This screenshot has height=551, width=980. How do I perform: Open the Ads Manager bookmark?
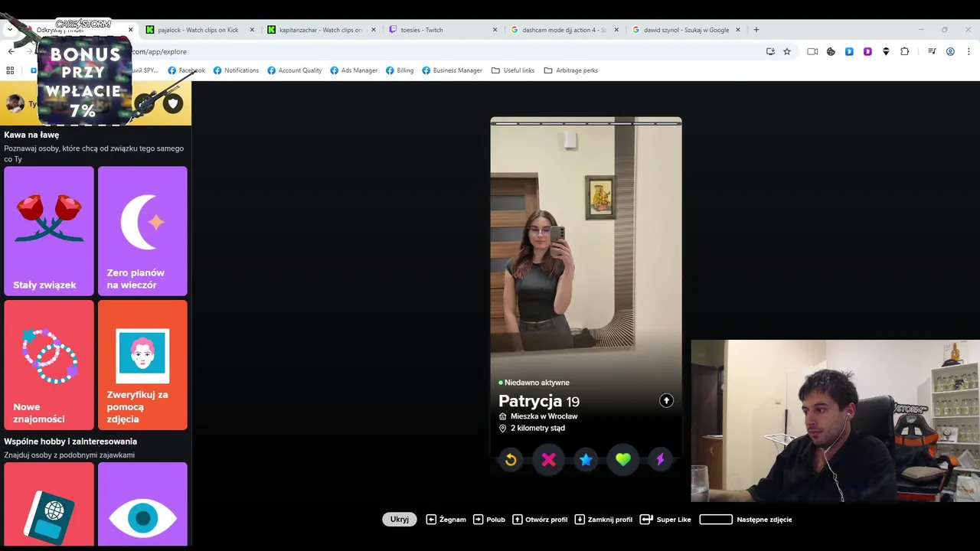[354, 70]
